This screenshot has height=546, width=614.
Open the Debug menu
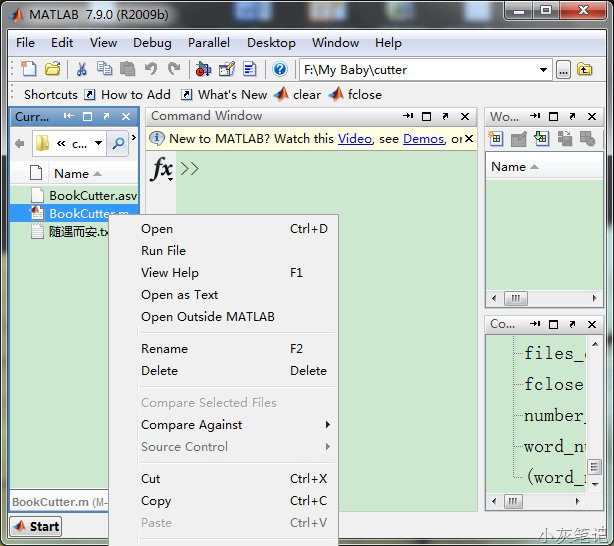click(152, 43)
